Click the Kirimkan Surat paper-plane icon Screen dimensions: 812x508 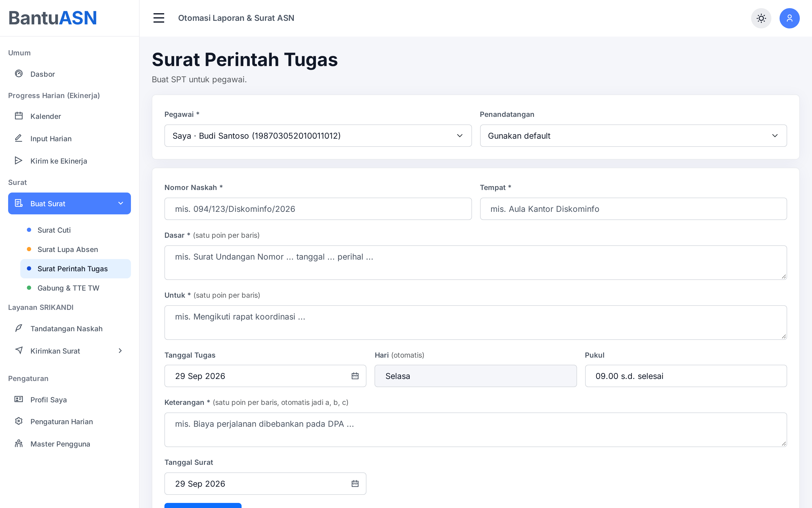19,351
